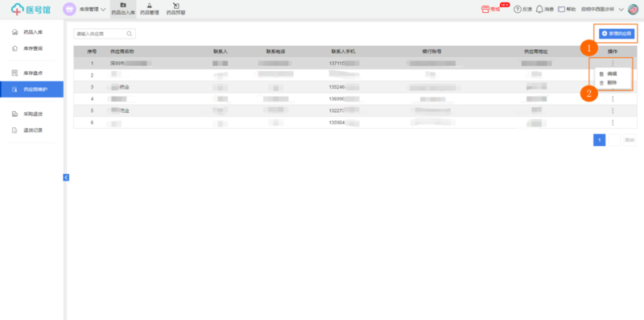This screenshot has height=320, width=644.
Task: Click the purple basket warehouse icon
Action: (x=69, y=9)
